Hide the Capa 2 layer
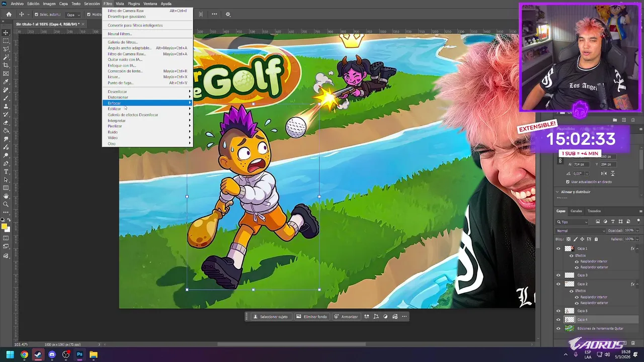The width and height of the screenshot is (644, 362). tap(558, 284)
